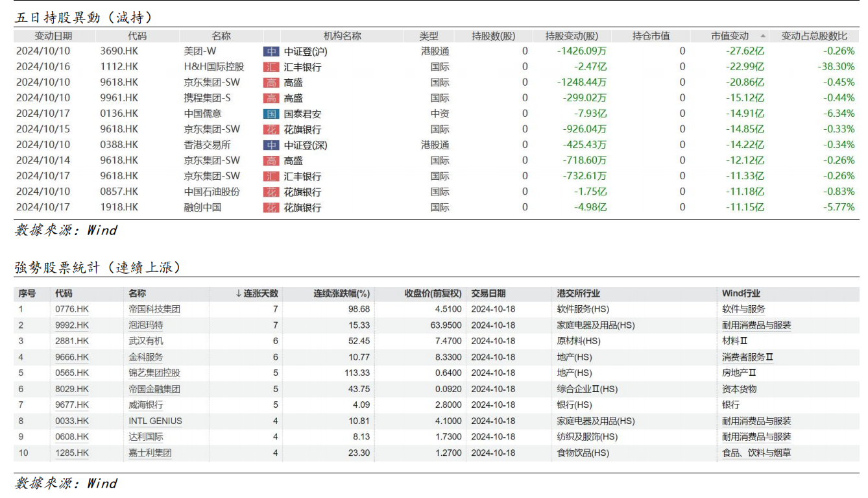Image resolution: width=868 pixels, height=498 pixels.
Task: Click the 变动日期 column header
Action: [x=53, y=36]
